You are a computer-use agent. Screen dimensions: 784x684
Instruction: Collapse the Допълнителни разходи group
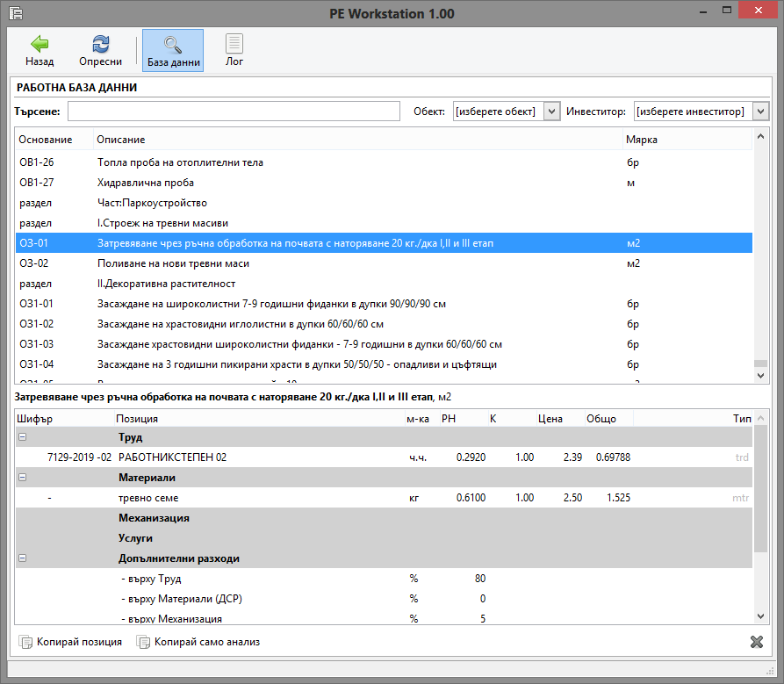[22, 558]
